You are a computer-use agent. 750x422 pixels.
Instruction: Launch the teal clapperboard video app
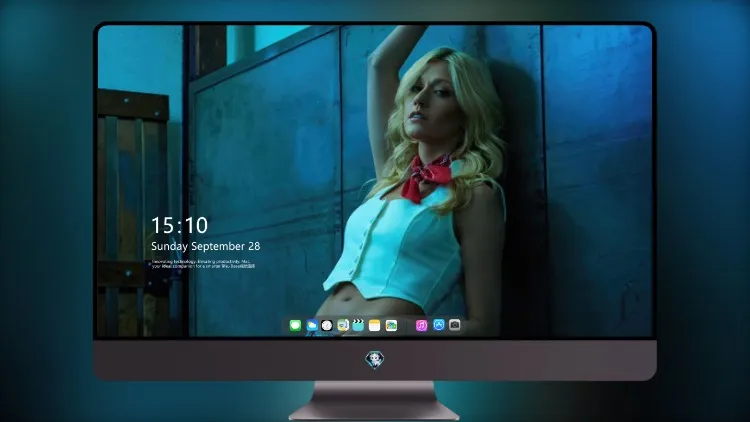358,326
